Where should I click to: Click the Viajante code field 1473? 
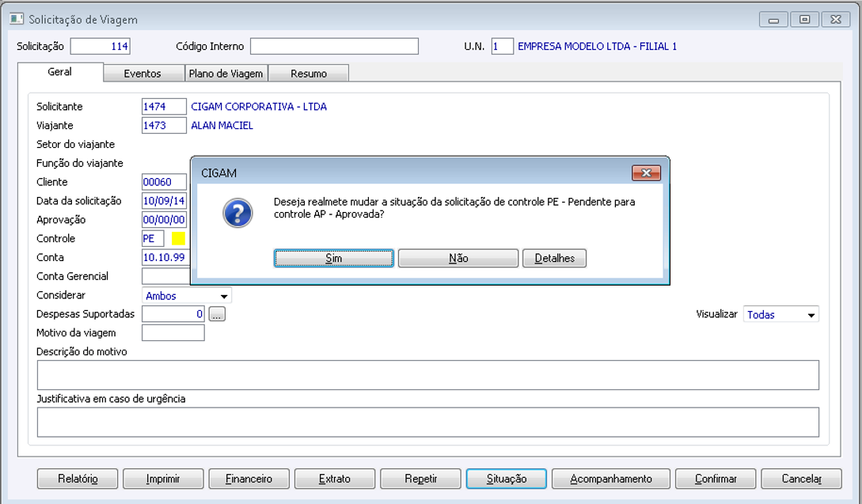click(x=164, y=125)
